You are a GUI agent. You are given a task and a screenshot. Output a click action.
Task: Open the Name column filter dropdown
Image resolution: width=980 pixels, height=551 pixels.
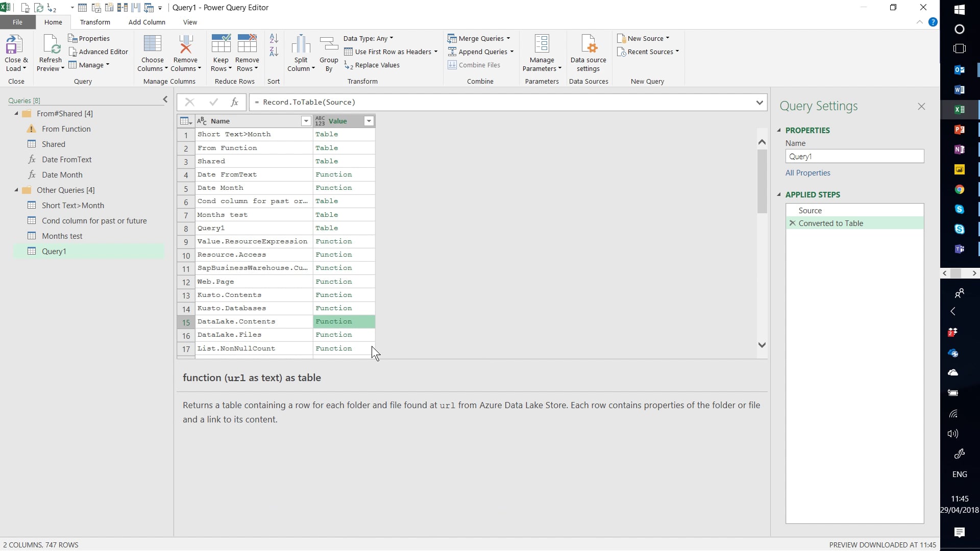click(x=306, y=121)
